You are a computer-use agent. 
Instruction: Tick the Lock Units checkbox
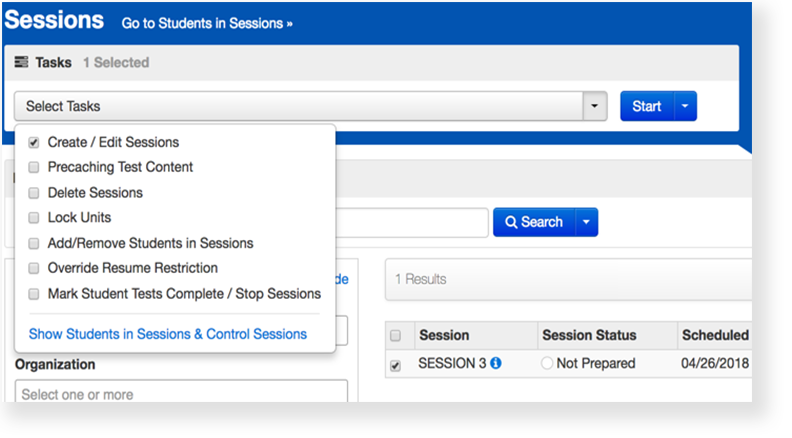34,217
